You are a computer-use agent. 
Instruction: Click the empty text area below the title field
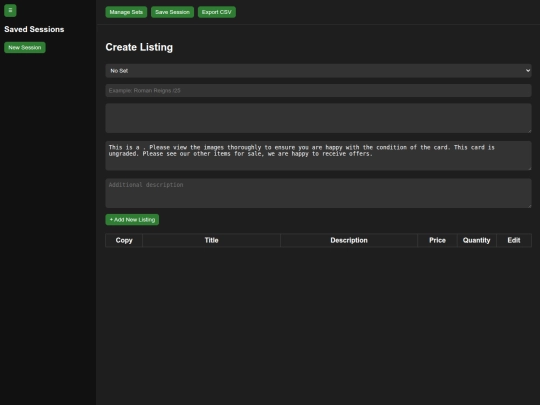318,118
